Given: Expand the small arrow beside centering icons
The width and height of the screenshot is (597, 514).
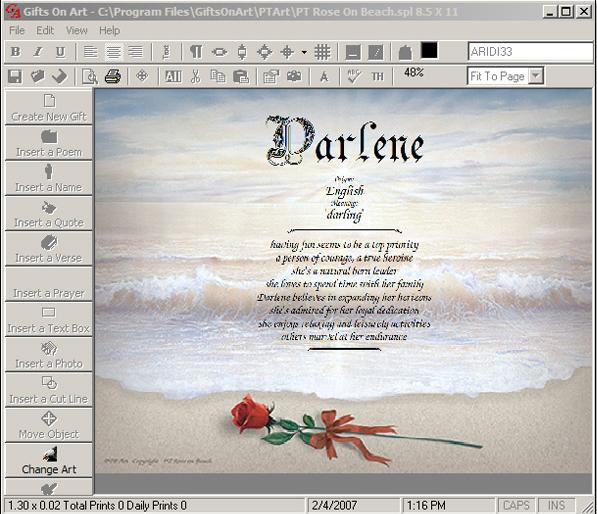Looking at the screenshot, I should pos(304,52).
